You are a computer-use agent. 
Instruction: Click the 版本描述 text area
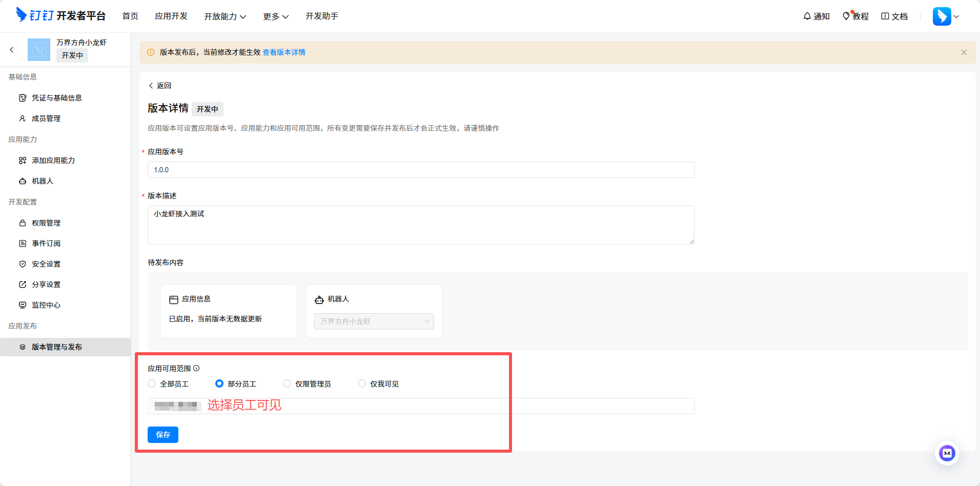click(420, 225)
